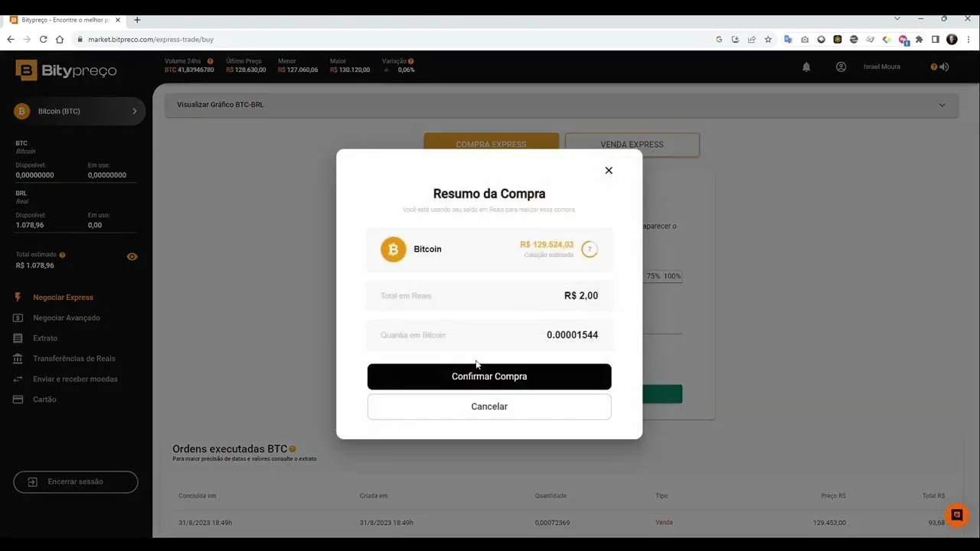
Task: Open the user account icon
Action: 841,67
